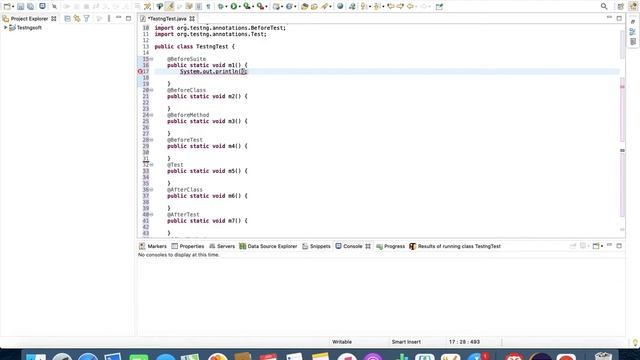Viewport: 640px width, 360px height.
Task: Maximize the Console panel
Action: [619, 246]
